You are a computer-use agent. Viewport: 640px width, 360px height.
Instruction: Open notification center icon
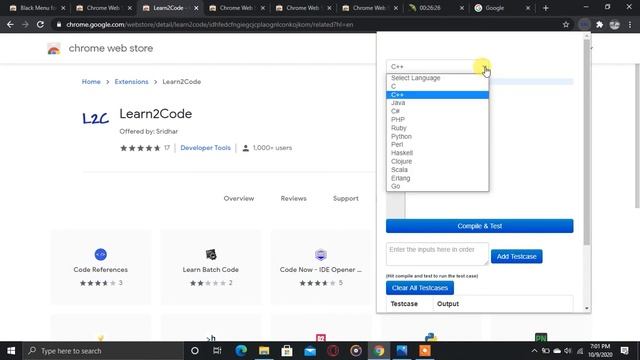click(624, 351)
